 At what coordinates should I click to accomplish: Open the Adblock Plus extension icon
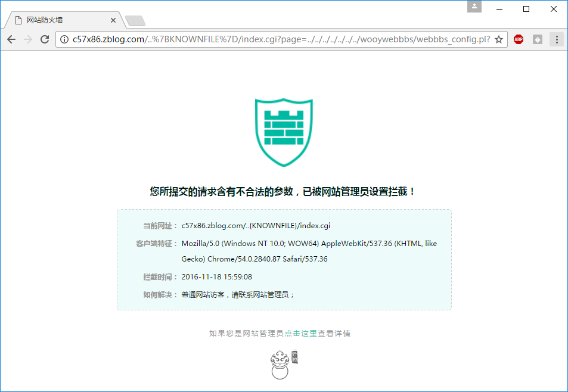coord(519,39)
